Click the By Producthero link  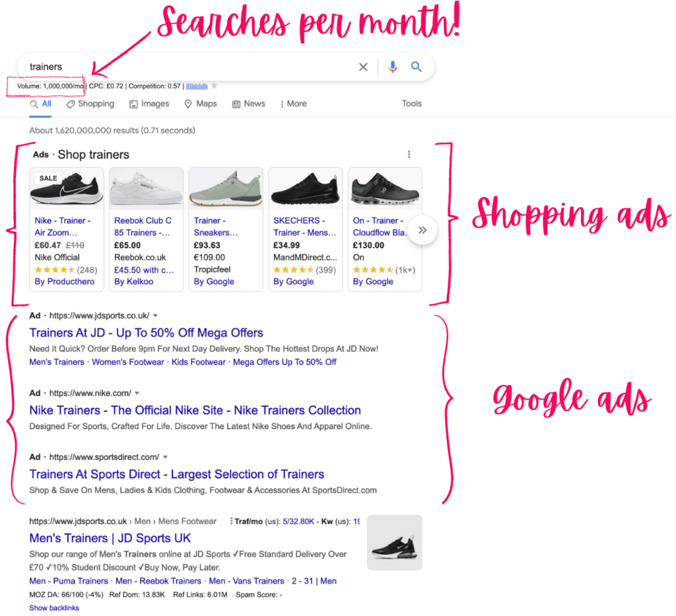pyautogui.click(x=64, y=281)
